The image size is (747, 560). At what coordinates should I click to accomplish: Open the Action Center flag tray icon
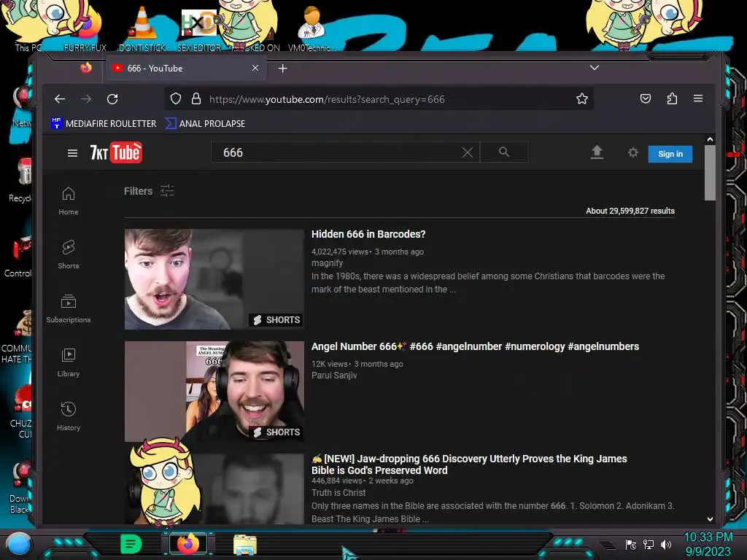coord(631,544)
